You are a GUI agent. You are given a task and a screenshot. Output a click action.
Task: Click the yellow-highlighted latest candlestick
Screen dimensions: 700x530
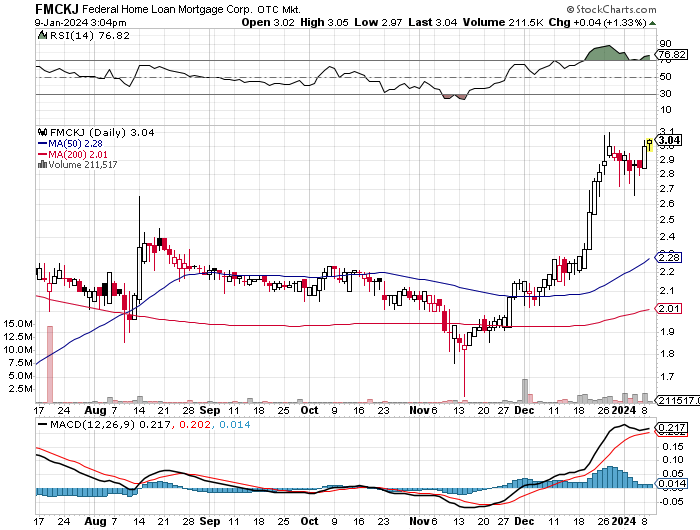click(x=650, y=144)
